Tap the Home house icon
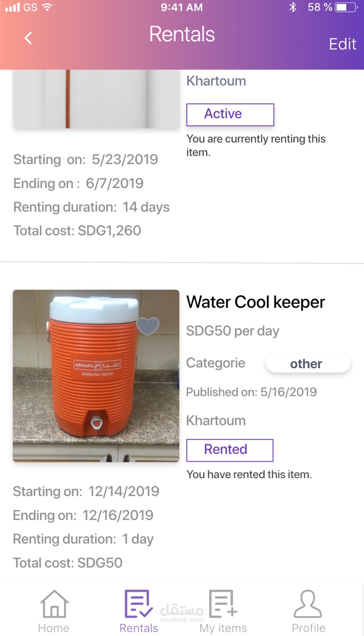The width and height of the screenshot is (364, 636). click(54, 604)
